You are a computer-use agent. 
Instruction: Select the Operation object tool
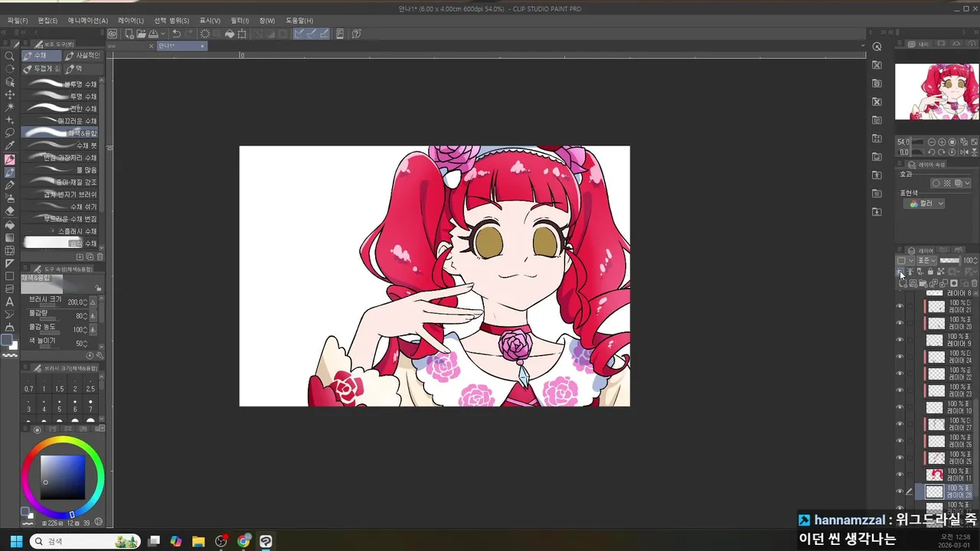[10, 82]
